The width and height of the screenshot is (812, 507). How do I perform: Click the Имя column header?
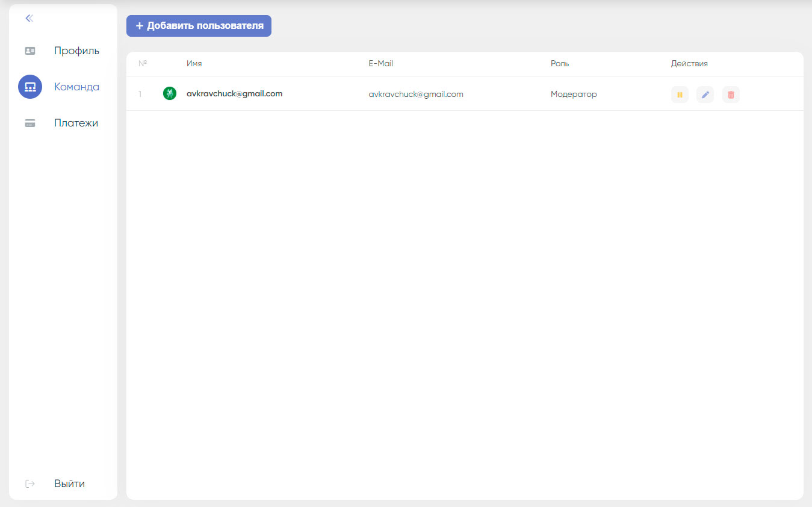click(x=194, y=63)
